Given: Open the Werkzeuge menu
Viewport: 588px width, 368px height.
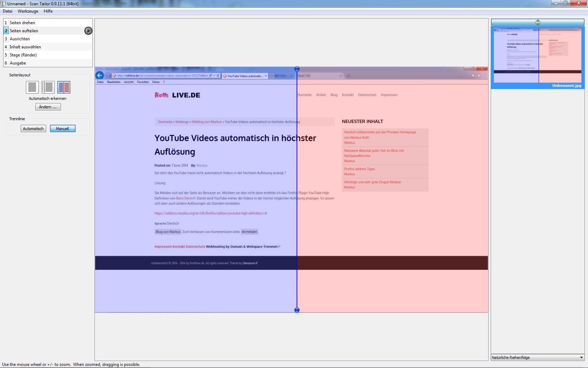Looking at the screenshot, I should coord(28,11).
